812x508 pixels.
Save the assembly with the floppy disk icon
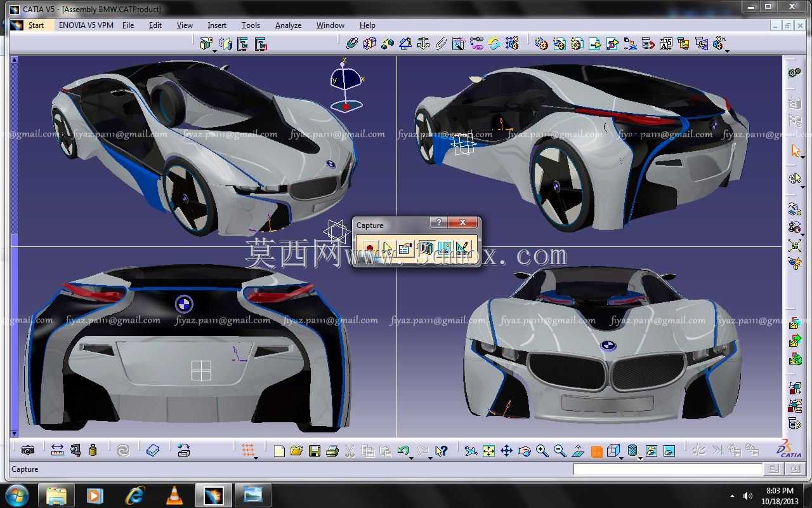tap(314, 451)
